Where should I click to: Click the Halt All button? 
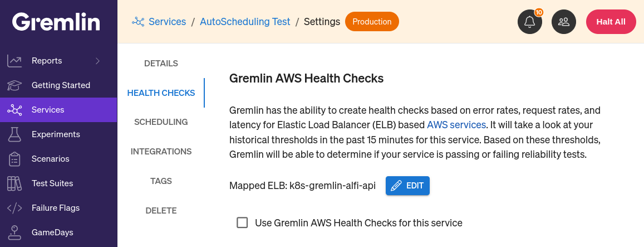click(611, 22)
